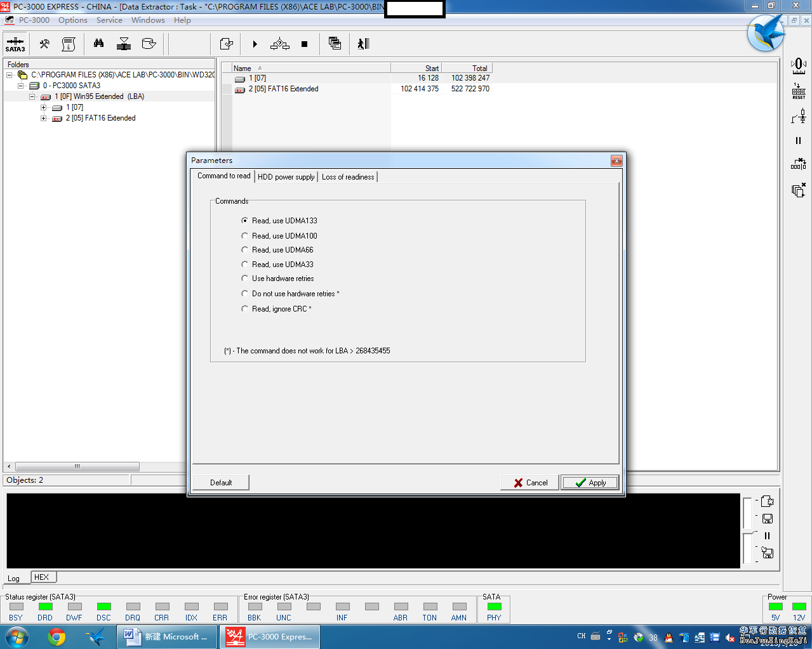Click the crossed hammer and wrench tools icon

pos(44,44)
